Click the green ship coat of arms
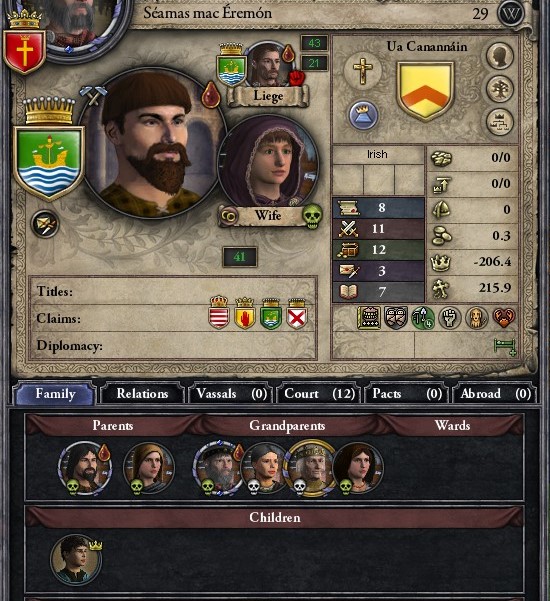The image size is (550, 601). 49,163
